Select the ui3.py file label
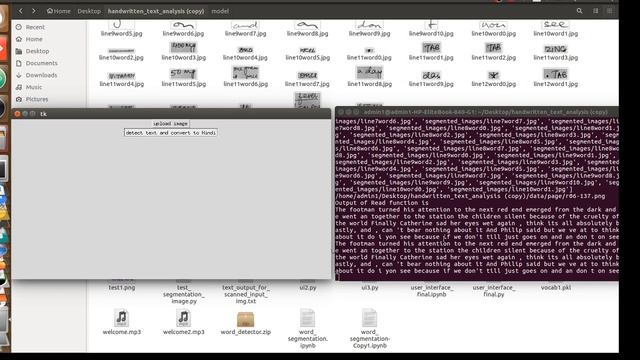Viewport: 640px width, 360px height. pyautogui.click(x=369, y=287)
